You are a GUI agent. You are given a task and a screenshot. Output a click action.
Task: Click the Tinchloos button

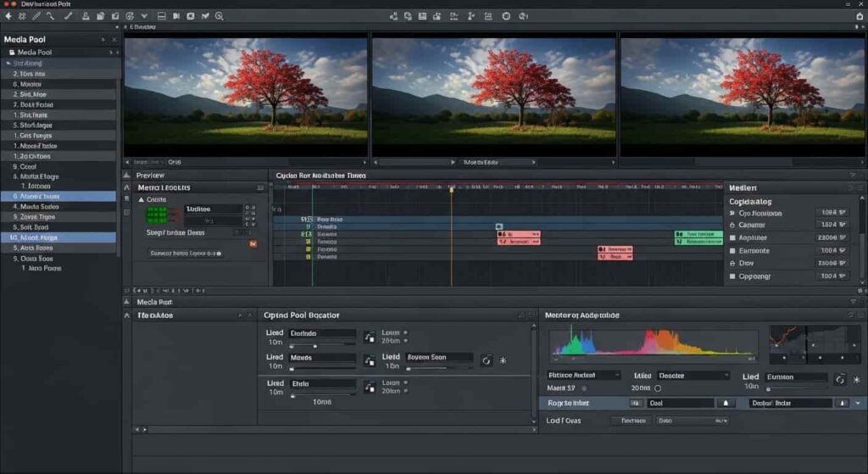tap(632, 421)
